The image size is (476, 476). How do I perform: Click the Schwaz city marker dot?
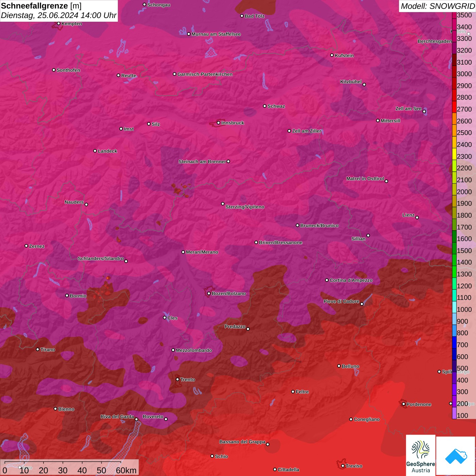pos(265,106)
